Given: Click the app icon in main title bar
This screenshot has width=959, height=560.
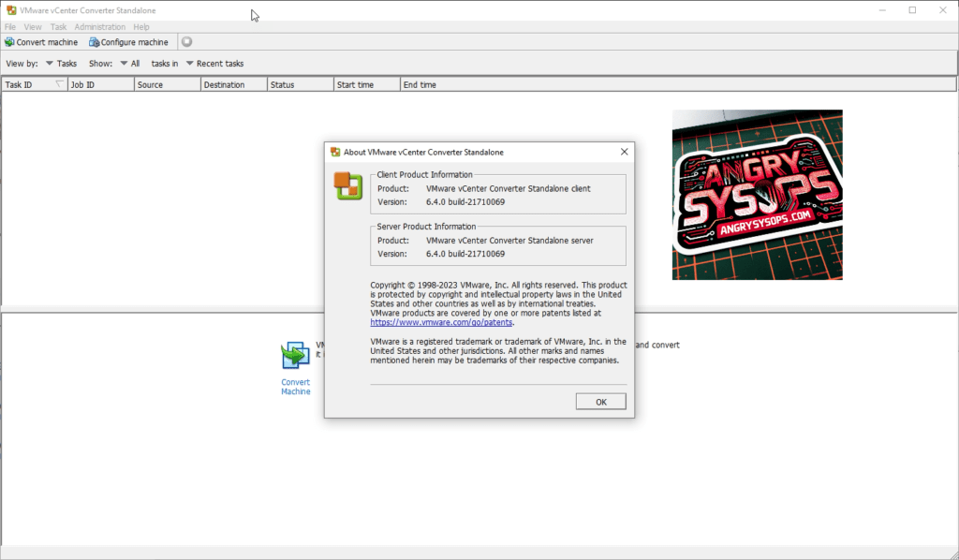Looking at the screenshot, I should (10, 10).
